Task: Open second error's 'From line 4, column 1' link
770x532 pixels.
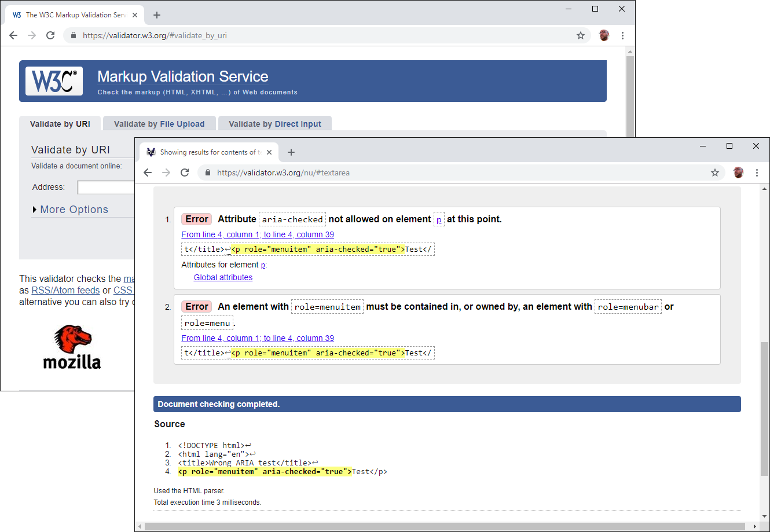Action: point(258,338)
